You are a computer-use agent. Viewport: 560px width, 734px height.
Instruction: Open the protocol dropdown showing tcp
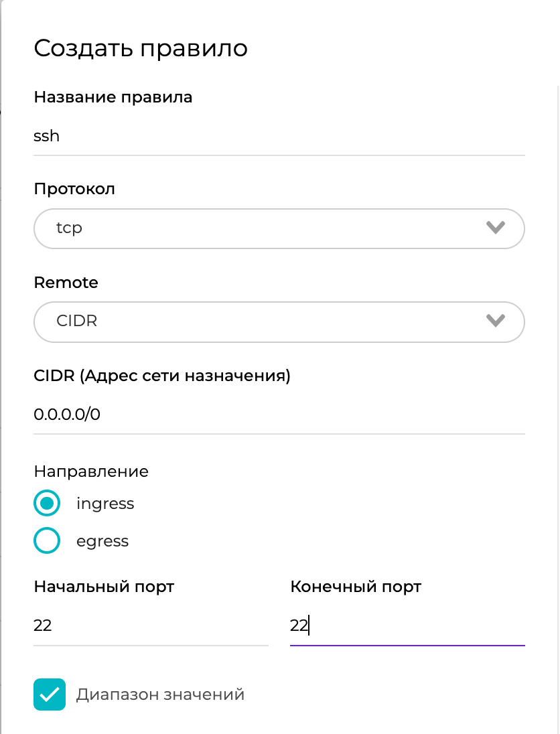tap(268, 228)
